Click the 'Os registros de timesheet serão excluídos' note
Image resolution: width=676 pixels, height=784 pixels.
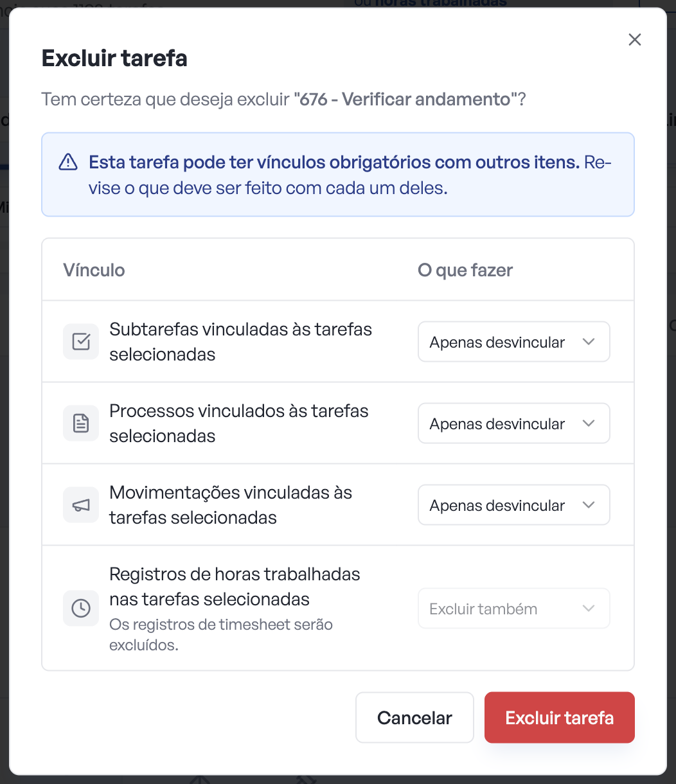[x=221, y=635]
